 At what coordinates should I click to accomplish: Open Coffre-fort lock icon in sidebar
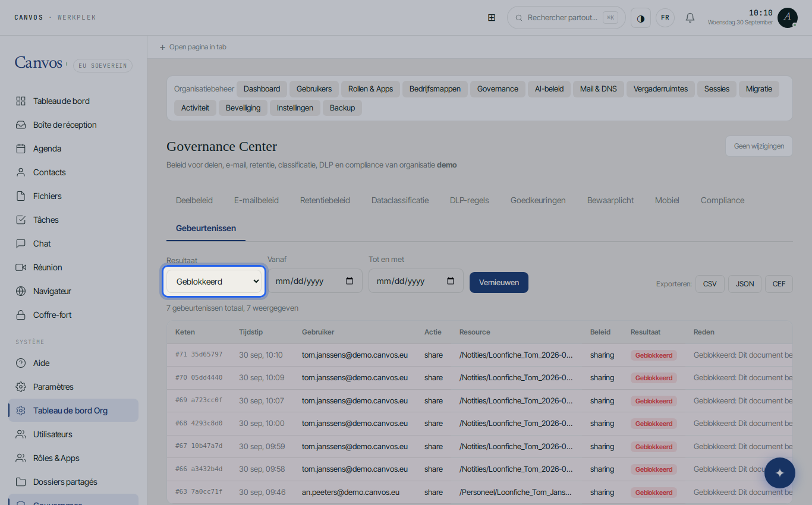click(21, 315)
